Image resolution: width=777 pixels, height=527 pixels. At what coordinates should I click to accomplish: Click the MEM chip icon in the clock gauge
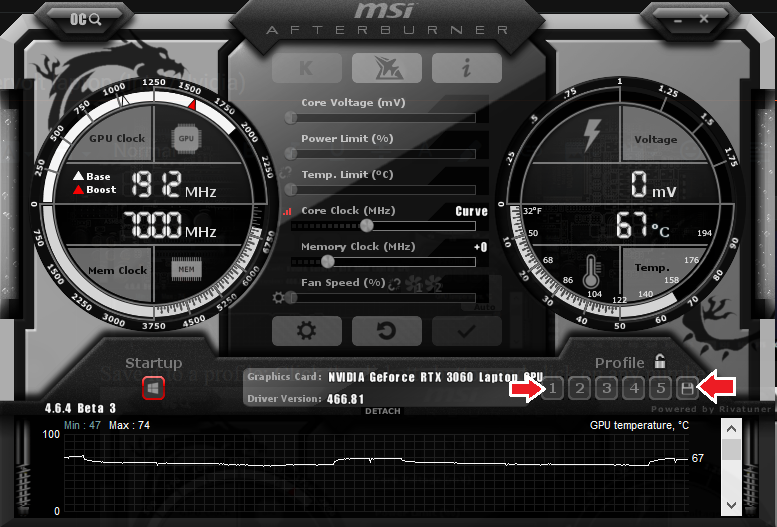186,269
